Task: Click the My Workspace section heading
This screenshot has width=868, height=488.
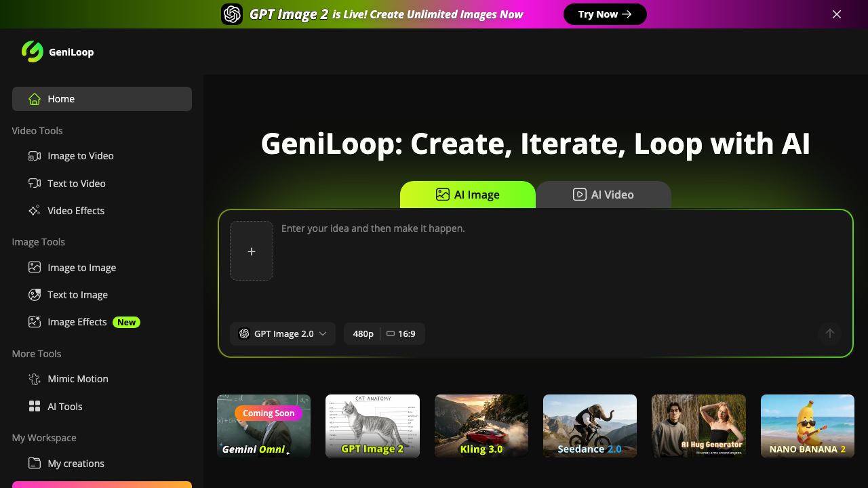Action: [44, 438]
